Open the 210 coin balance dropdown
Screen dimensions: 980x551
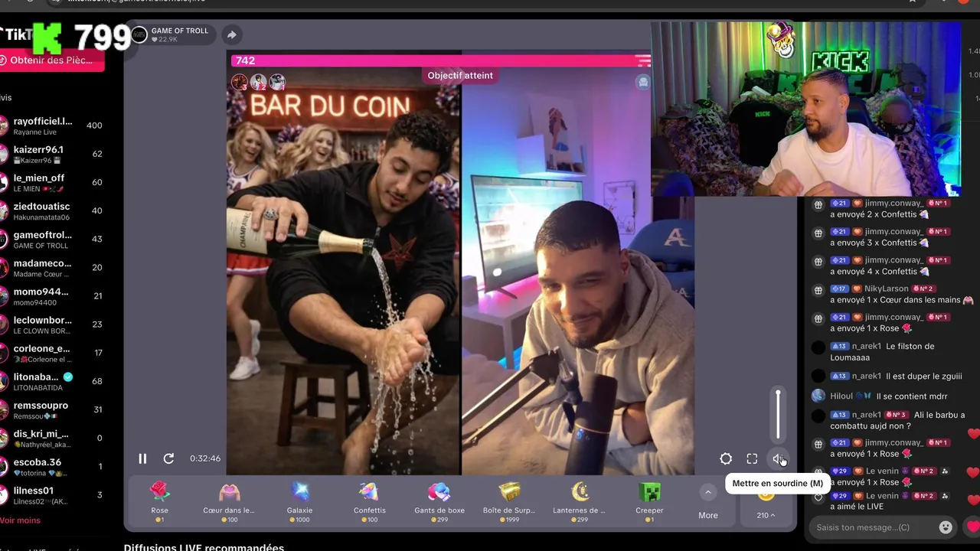pos(766,515)
